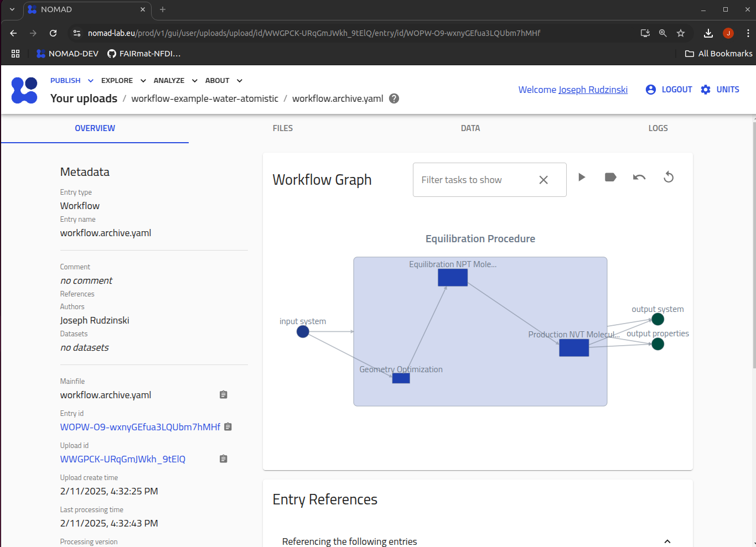This screenshot has height=547, width=756.
Task: Open the Joseph Rudzinski profile link
Action: [x=593, y=89]
